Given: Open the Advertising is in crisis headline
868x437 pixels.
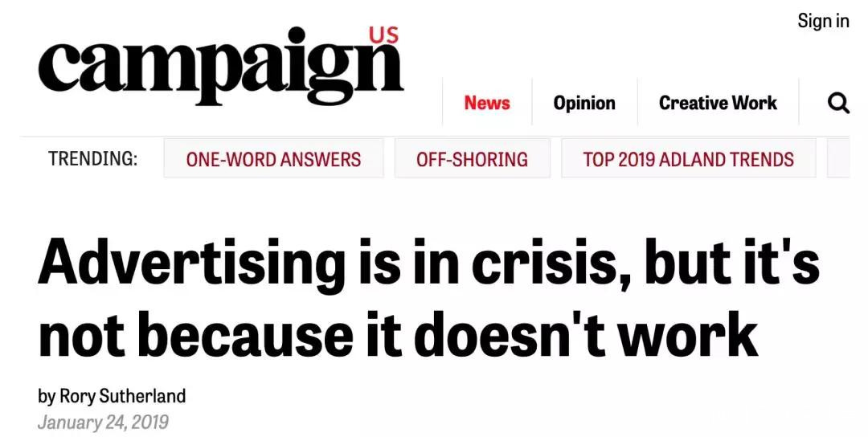Looking at the screenshot, I should [x=429, y=298].
